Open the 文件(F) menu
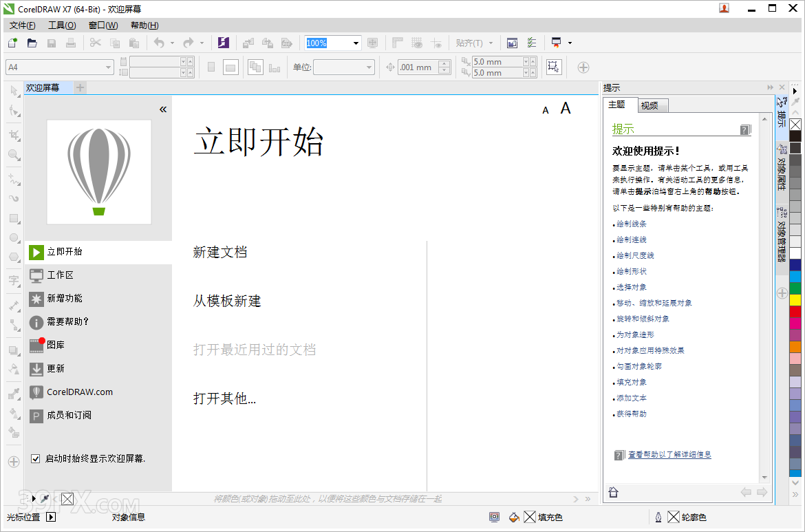The width and height of the screenshot is (805, 532). pyautogui.click(x=23, y=25)
